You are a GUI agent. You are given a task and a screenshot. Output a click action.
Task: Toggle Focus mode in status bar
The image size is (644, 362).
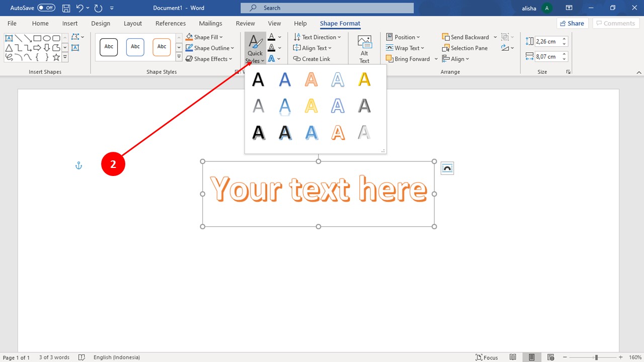[x=487, y=357]
